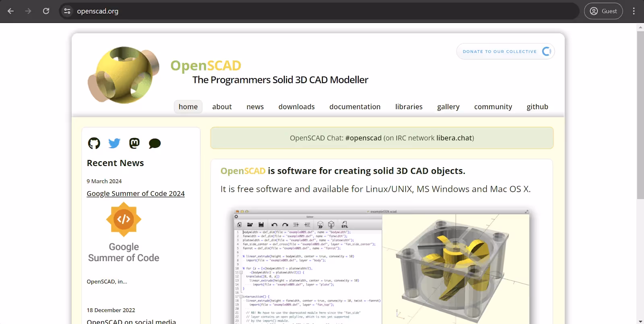The image size is (644, 324).
Task: Click the vertical page scrollbar thumb
Action: 640,115
